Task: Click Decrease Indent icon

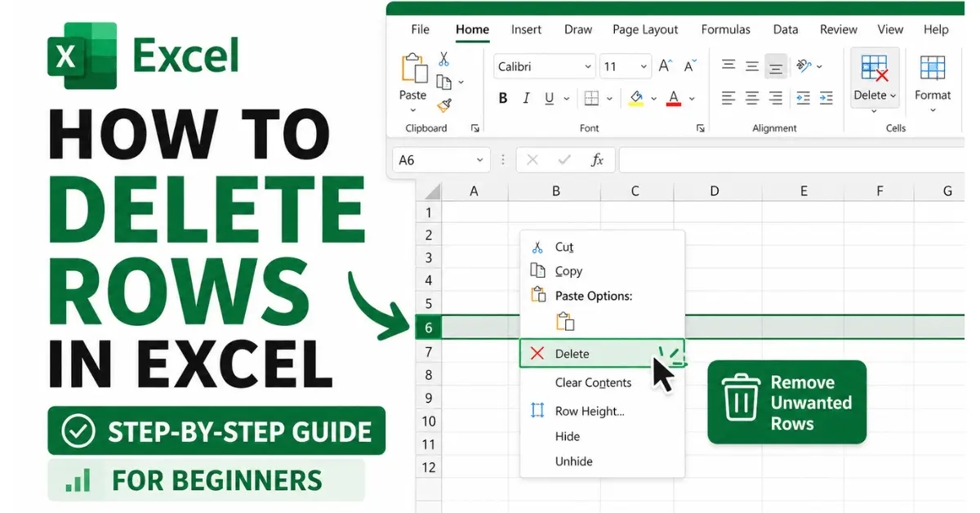Action: click(804, 98)
